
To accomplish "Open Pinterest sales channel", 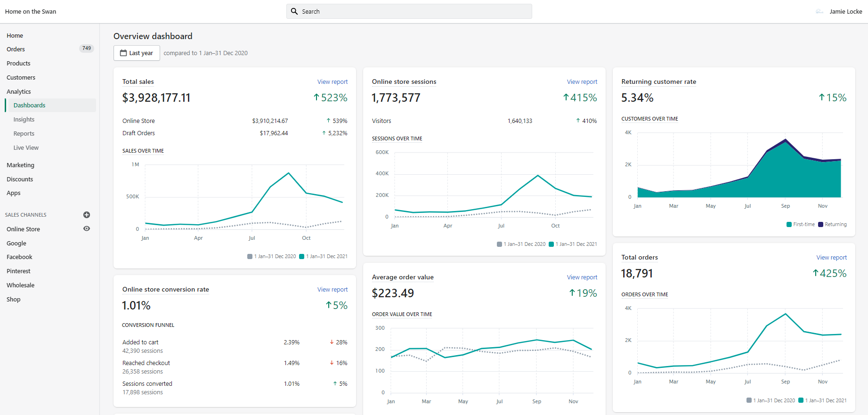I will [18, 271].
